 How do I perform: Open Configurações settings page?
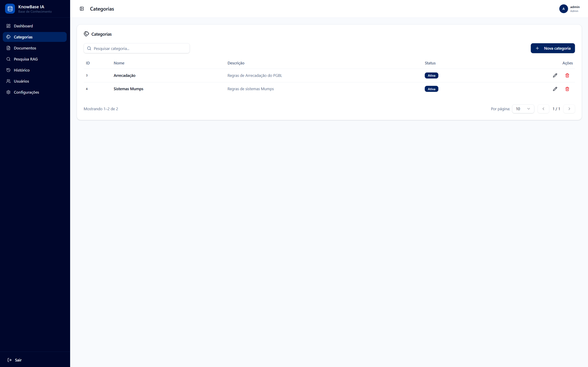(35, 92)
